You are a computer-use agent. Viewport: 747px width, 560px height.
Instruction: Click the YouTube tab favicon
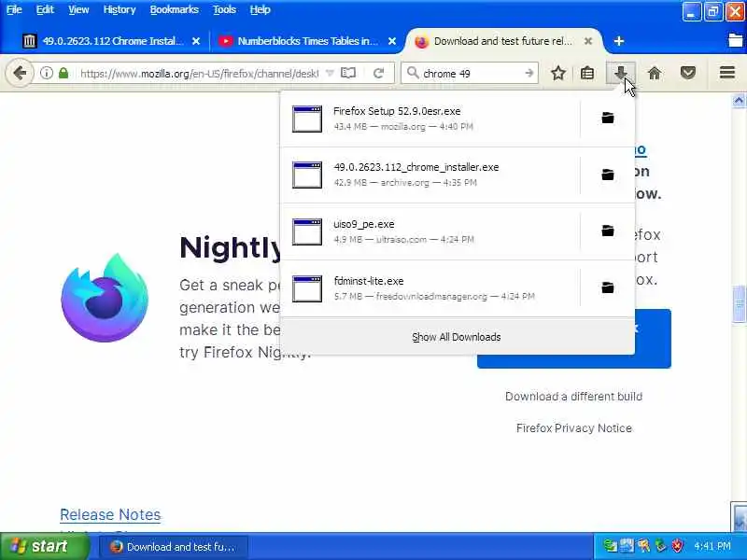[225, 41]
